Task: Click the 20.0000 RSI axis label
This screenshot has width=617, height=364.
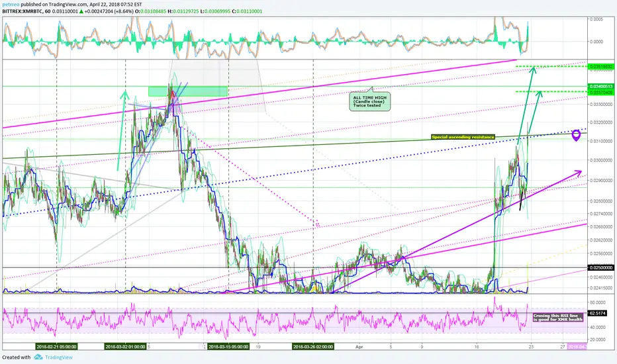Action: pos(597,340)
